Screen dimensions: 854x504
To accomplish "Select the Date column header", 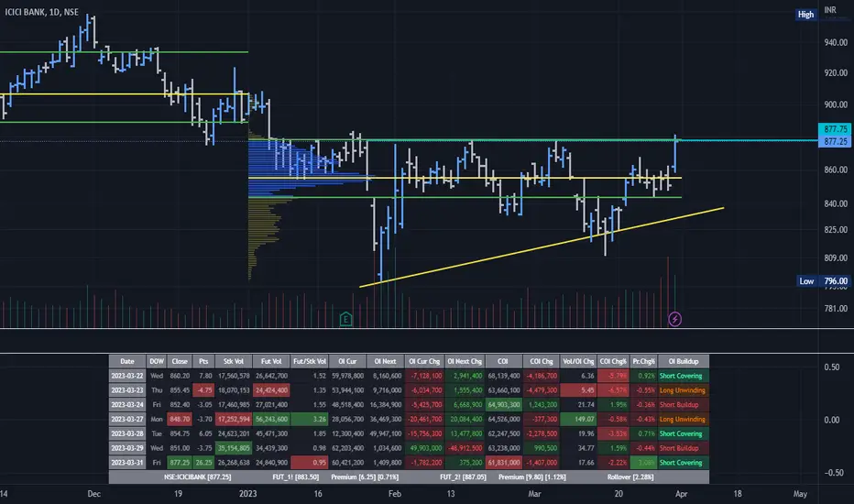I will point(126,361).
